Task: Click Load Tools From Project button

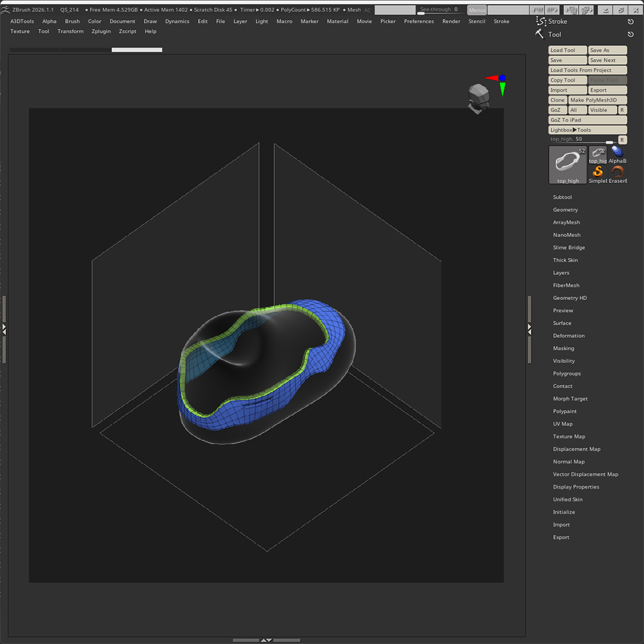Action: pyautogui.click(x=588, y=70)
